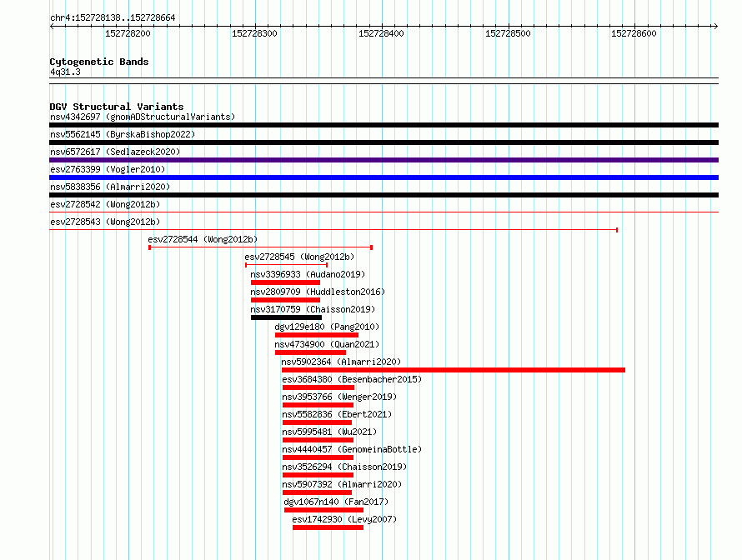Select the red GenomeinaBottle variant bar
742x560 pixels.
click(x=318, y=457)
